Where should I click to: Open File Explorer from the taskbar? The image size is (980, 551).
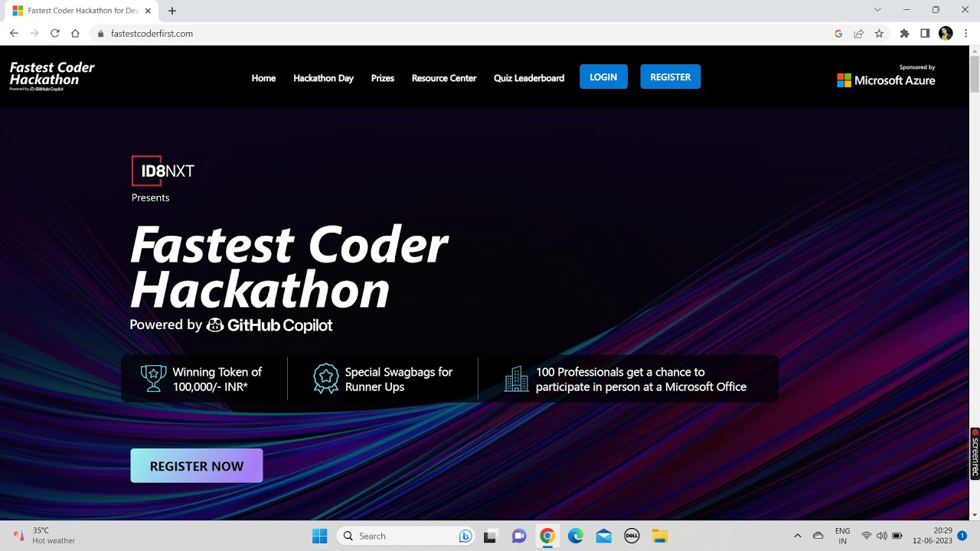click(x=660, y=536)
